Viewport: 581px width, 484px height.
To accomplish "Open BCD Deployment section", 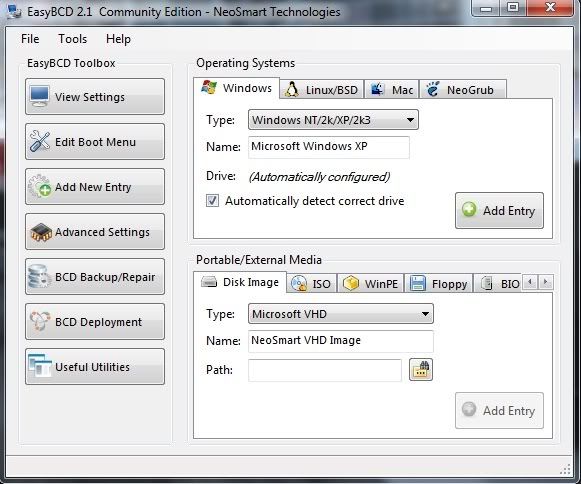I will click(x=95, y=322).
